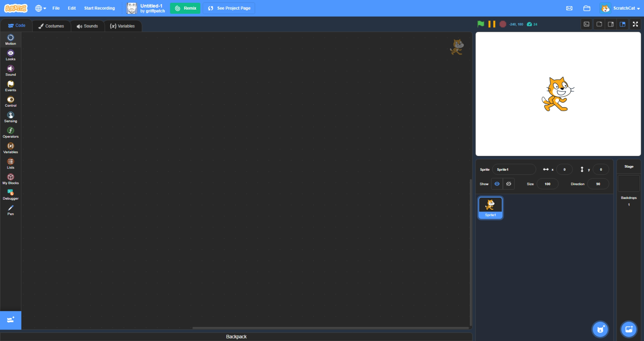The height and width of the screenshot is (341, 644).
Task: Click the green flag to run the project
Action: (x=480, y=24)
